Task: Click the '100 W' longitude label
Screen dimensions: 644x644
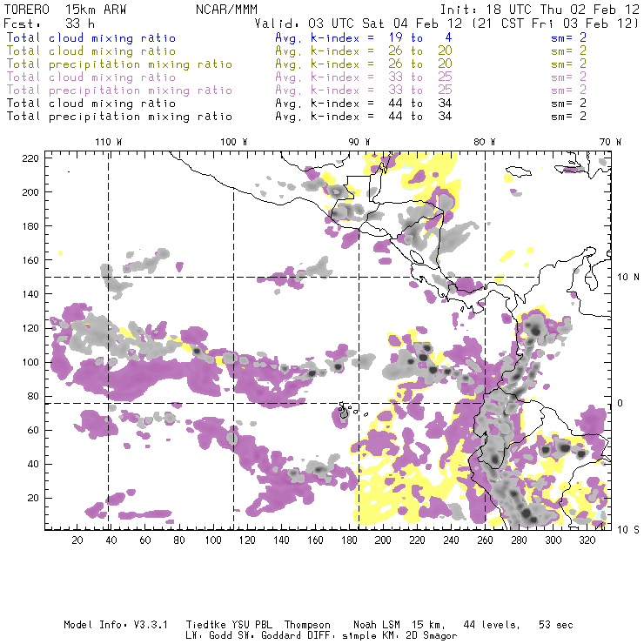Action: click(x=234, y=142)
